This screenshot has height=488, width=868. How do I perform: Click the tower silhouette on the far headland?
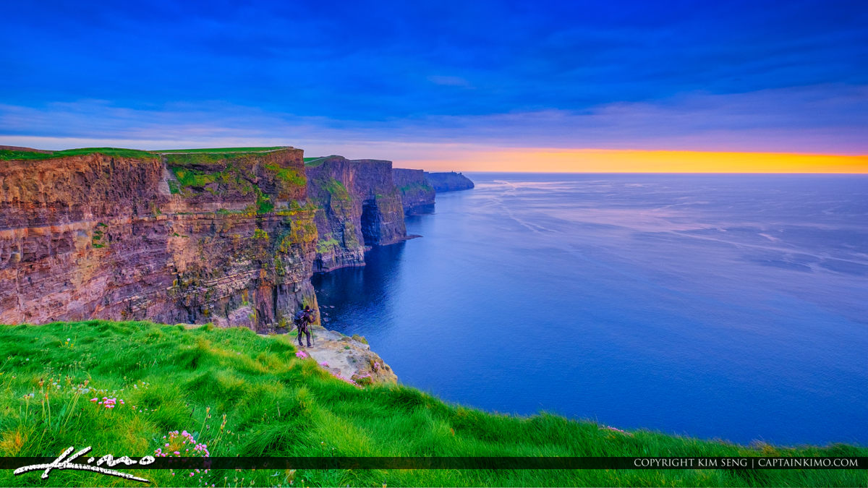pyautogui.click(x=452, y=171)
